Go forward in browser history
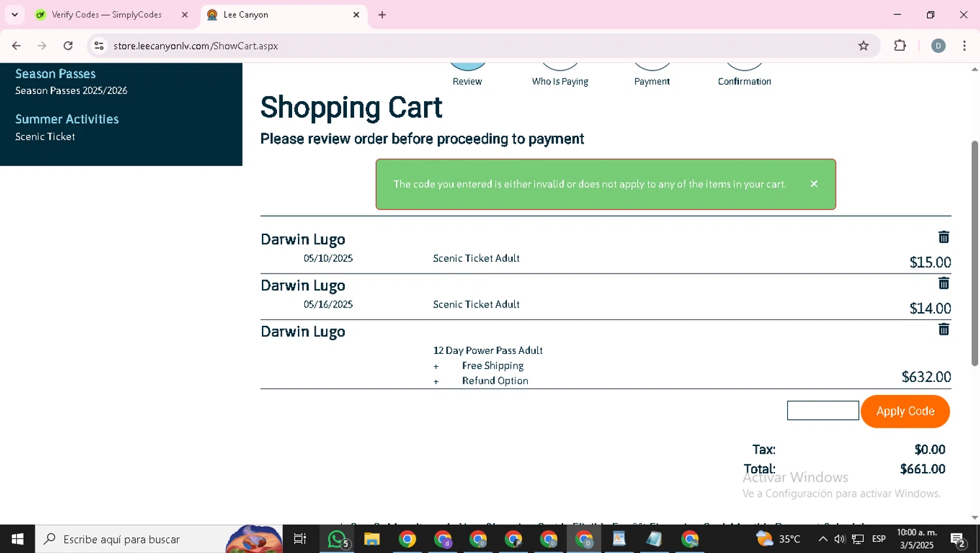980x553 pixels. 42,46
